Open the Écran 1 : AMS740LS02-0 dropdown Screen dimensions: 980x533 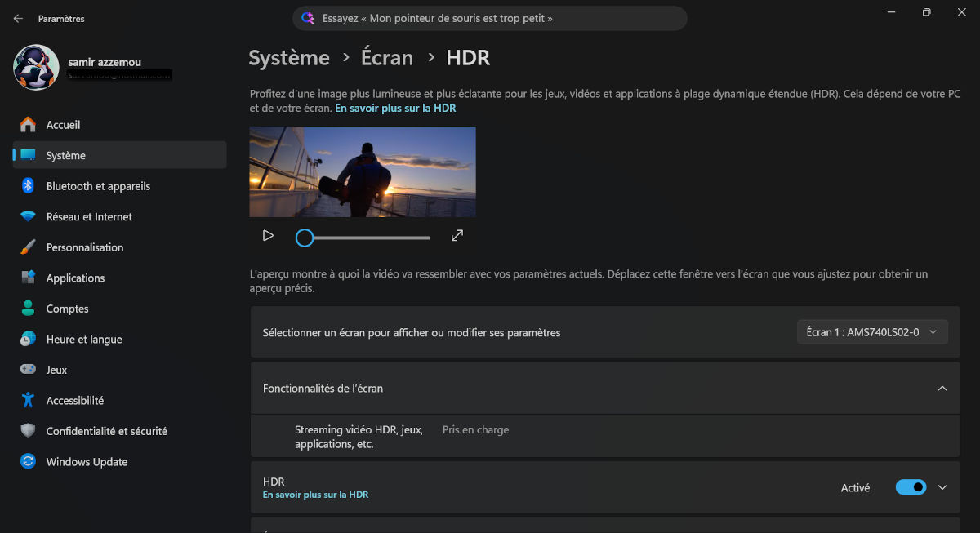point(872,332)
